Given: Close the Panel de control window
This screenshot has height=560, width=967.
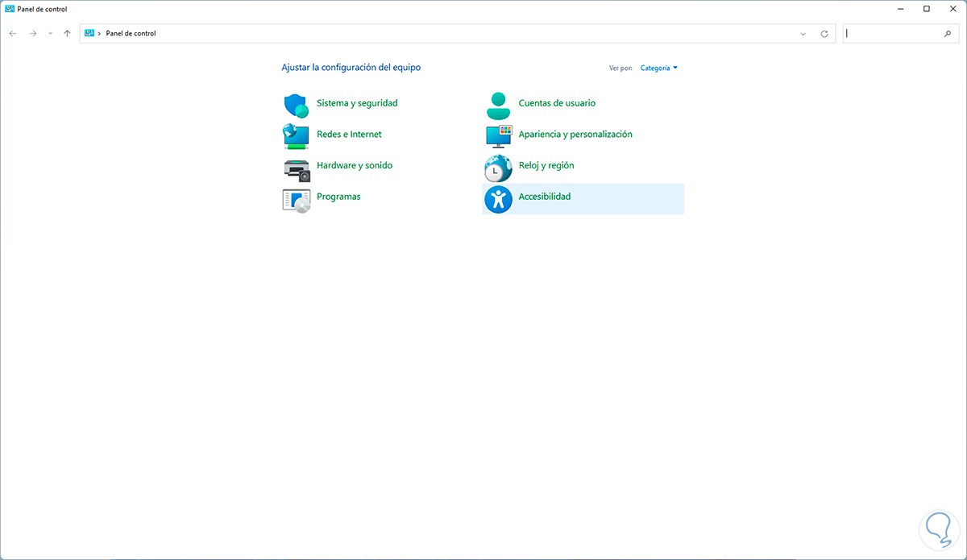Looking at the screenshot, I should (x=953, y=9).
